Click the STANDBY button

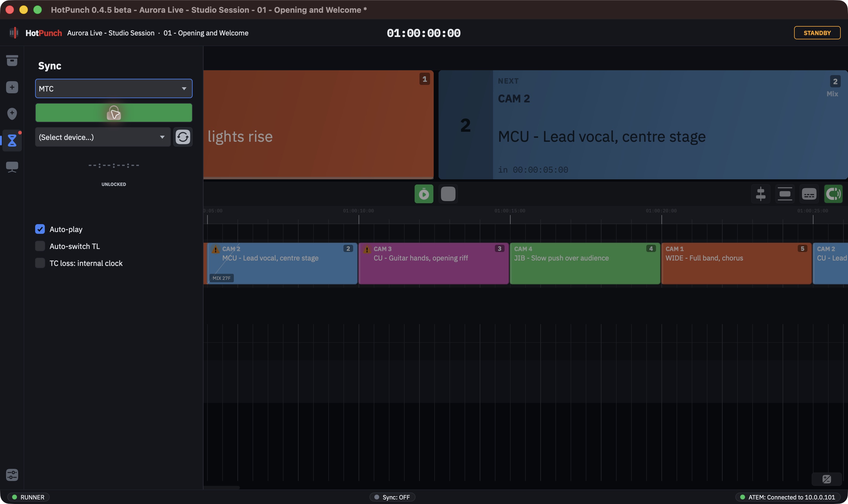click(817, 33)
